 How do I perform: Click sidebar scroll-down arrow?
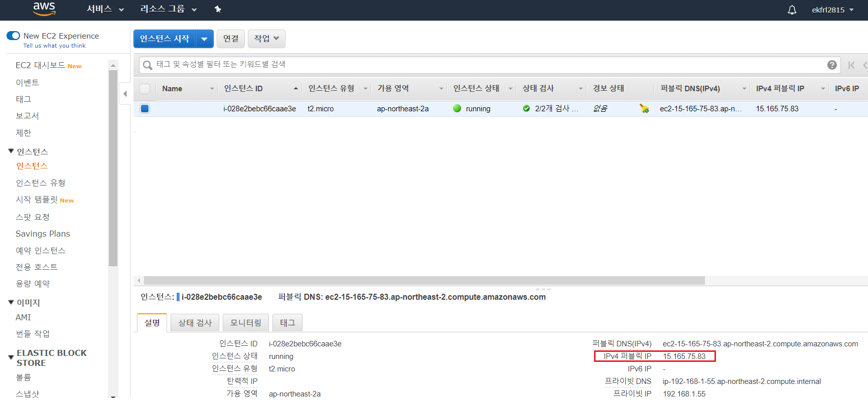113,397
